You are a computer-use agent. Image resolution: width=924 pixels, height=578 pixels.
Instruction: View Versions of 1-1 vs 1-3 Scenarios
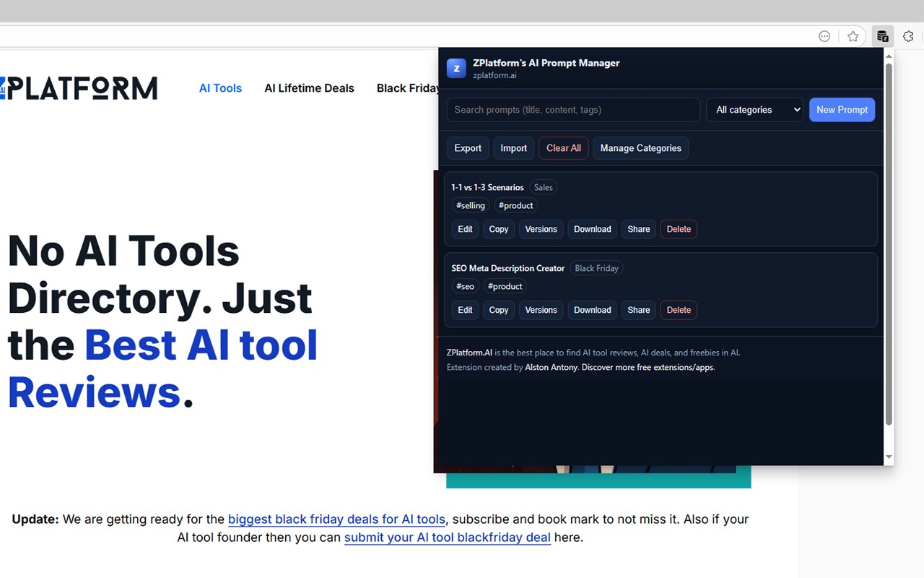tap(541, 229)
